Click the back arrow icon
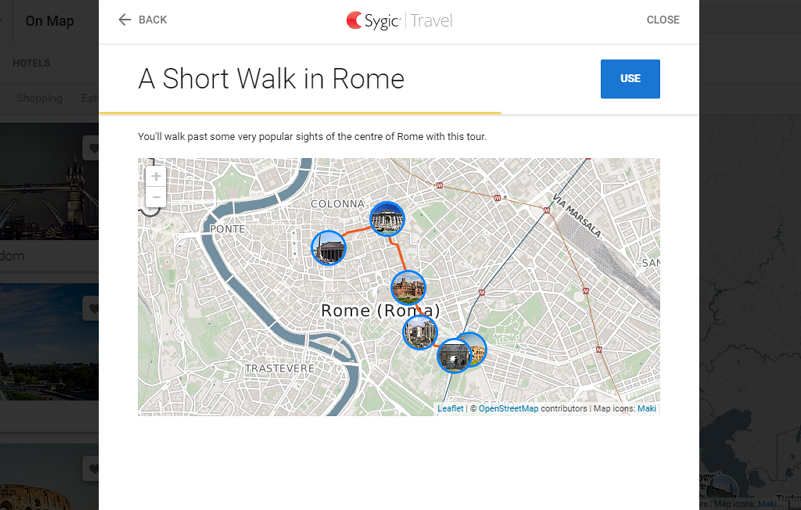The image size is (801, 510). click(x=125, y=20)
